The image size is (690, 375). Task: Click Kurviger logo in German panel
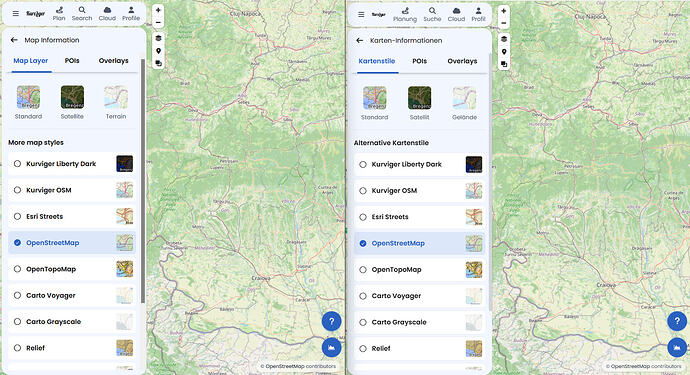pos(378,14)
